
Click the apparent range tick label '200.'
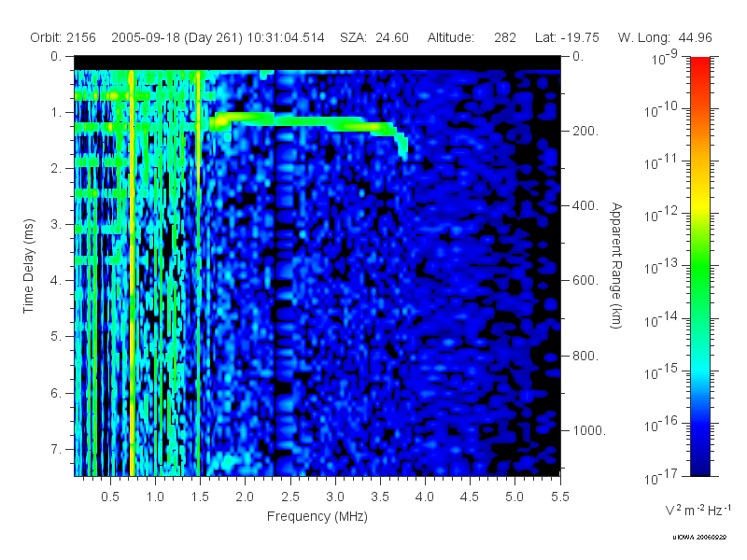[x=585, y=131]
